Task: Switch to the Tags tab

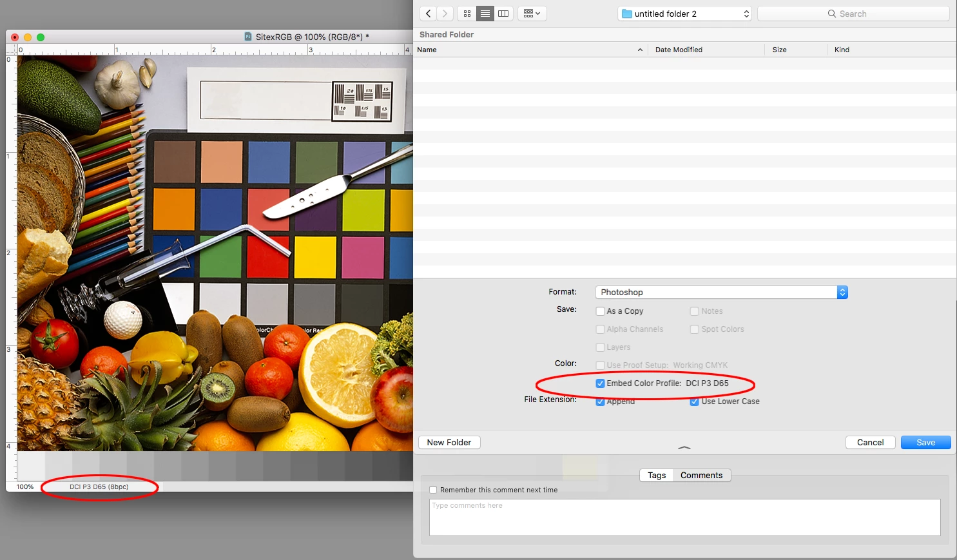Action: point(657,476)
